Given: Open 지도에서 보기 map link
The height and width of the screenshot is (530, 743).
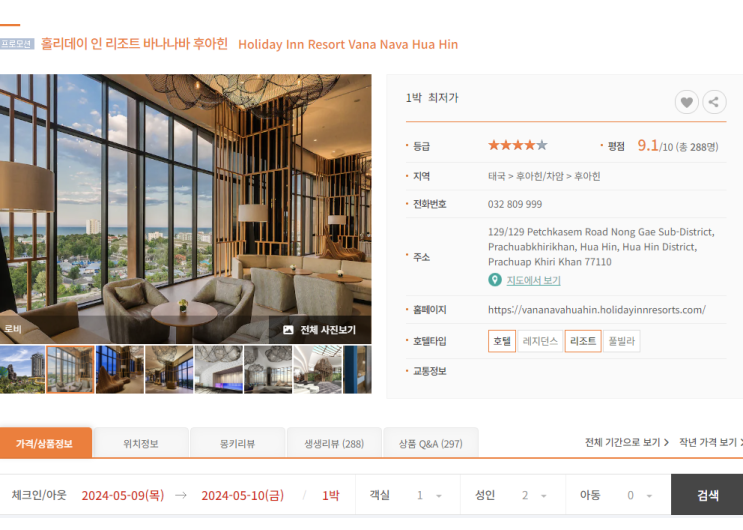Looking at the screenshot, I should point(534,281).
